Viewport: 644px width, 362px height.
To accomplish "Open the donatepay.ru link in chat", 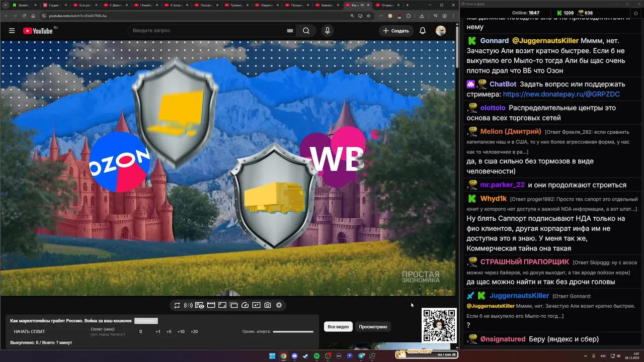I will 561,94.
